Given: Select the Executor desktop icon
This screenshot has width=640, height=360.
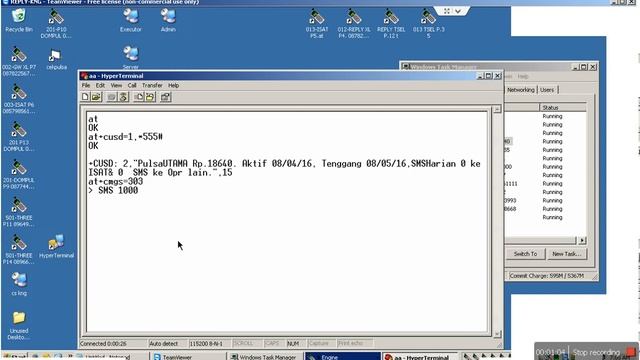Looking at the screenshot, I should [x=131, y=20].
